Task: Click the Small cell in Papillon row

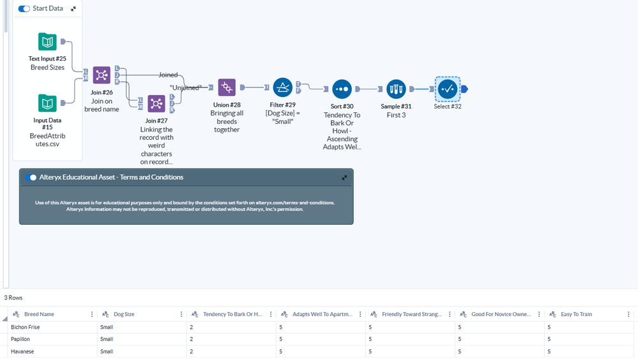Action: click(x=142, y=339)
